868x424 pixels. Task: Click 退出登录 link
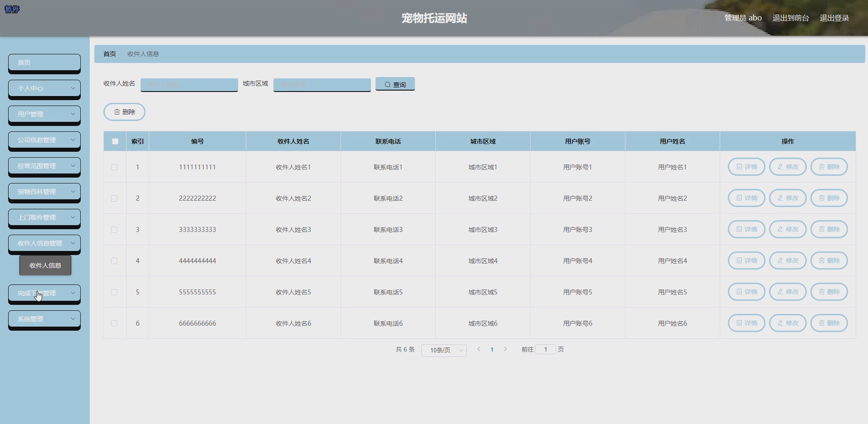834,18
